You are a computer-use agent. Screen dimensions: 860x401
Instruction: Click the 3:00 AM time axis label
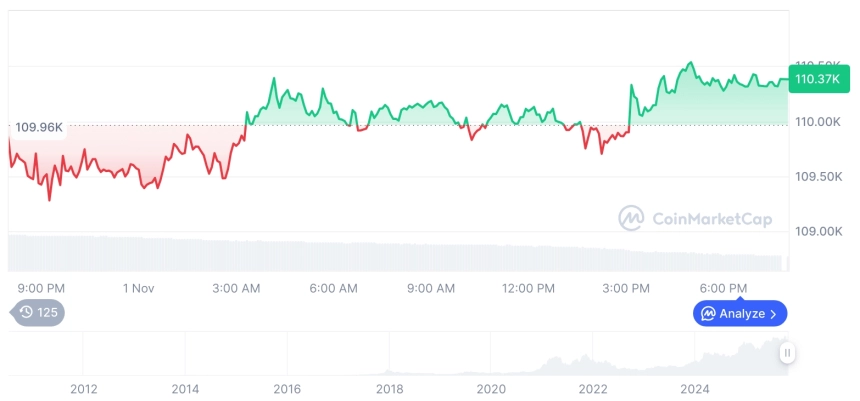[x=236, y=288]
